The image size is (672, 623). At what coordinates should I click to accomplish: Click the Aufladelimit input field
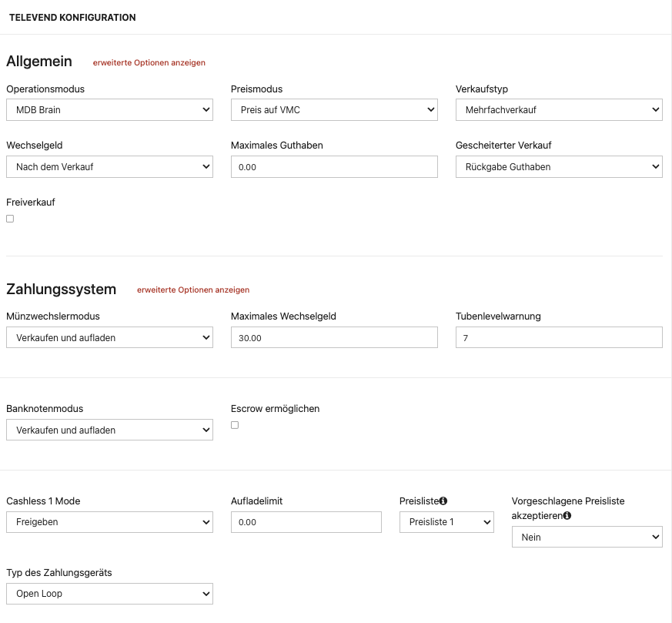pos(306,523)
